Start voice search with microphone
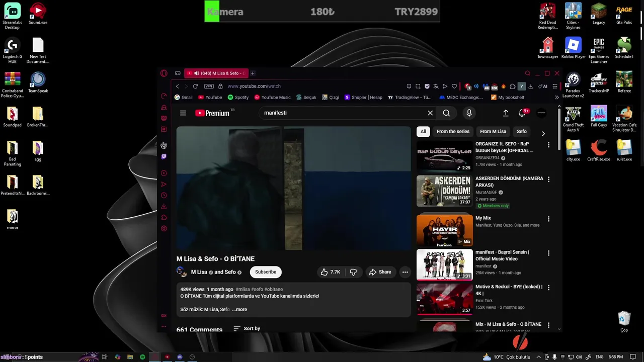 click(469, 113)
